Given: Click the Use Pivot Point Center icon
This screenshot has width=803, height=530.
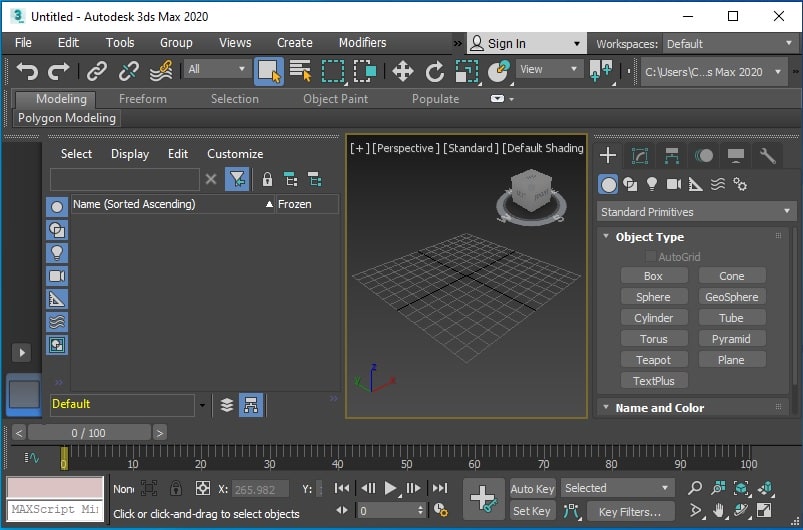Looking at the screenshot, I should [x=601, y=70].
